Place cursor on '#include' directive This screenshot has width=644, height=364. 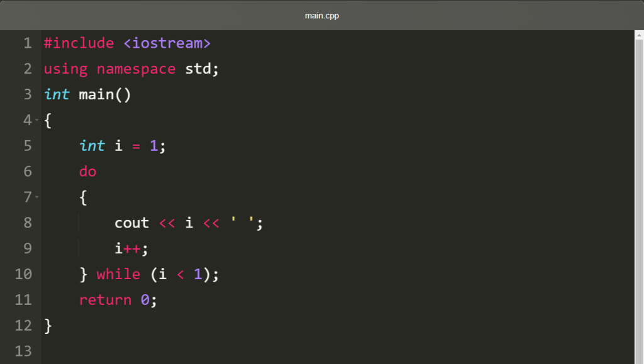79,43
